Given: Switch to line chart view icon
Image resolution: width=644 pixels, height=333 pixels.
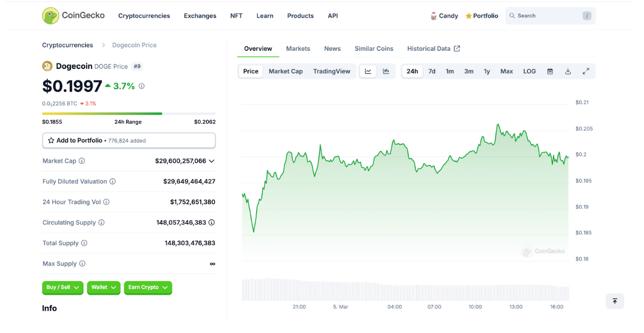Looking at the screenshot, I should pos(368,71).
